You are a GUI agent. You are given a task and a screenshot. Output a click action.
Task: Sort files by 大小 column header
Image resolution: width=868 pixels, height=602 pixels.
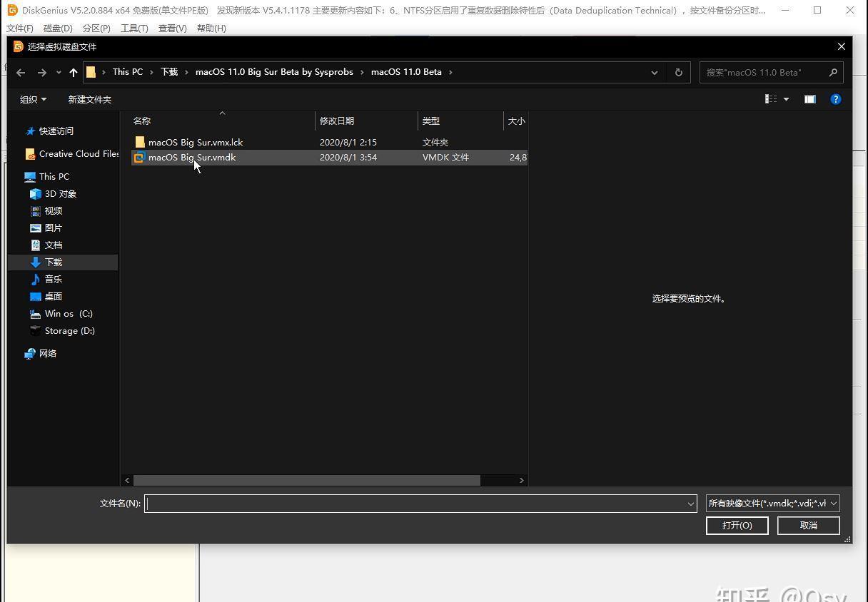point(516,121)
